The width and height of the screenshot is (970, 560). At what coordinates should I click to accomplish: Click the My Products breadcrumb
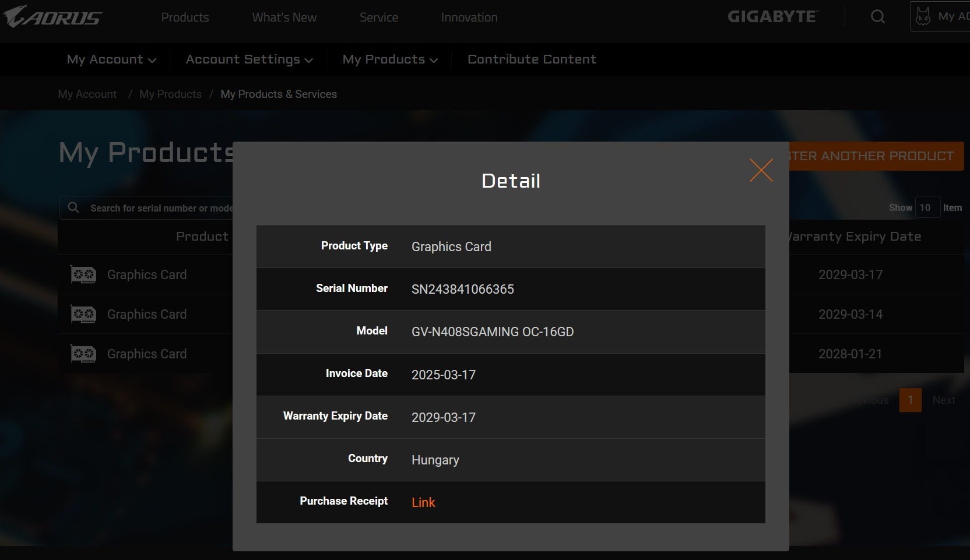point(170,94)
